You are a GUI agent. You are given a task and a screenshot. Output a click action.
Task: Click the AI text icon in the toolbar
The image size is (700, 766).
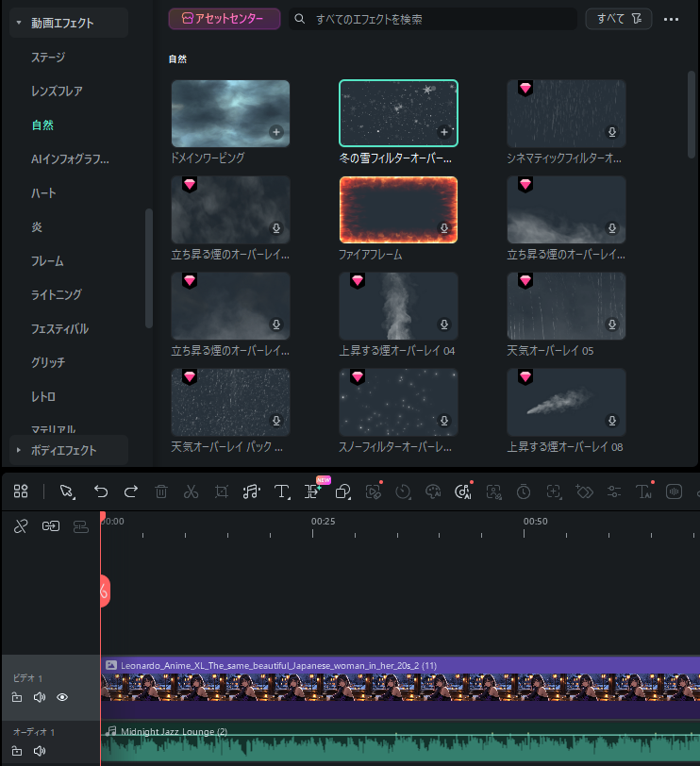click(x=643, y=491)
